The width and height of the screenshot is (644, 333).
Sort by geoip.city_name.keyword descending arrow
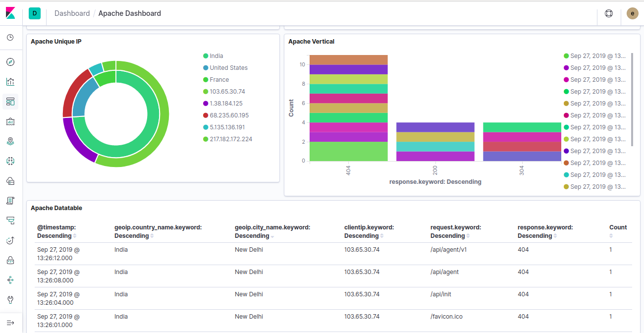coord(272,236)
